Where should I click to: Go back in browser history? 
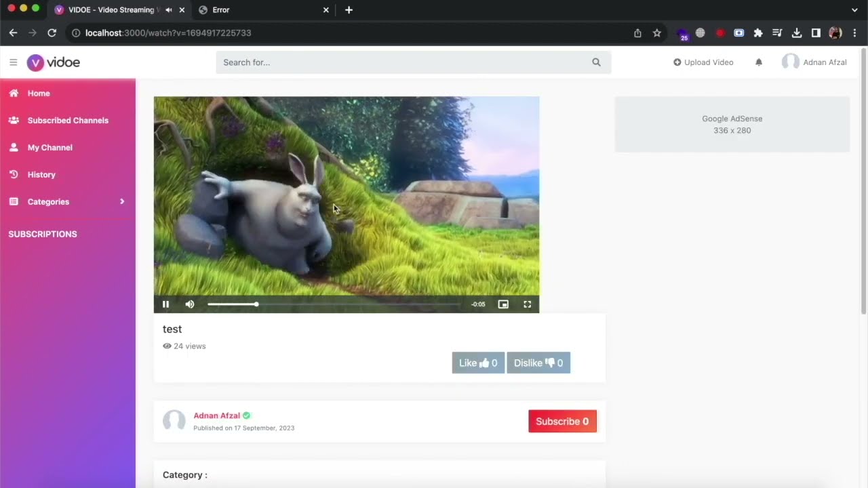pos(13,33)
